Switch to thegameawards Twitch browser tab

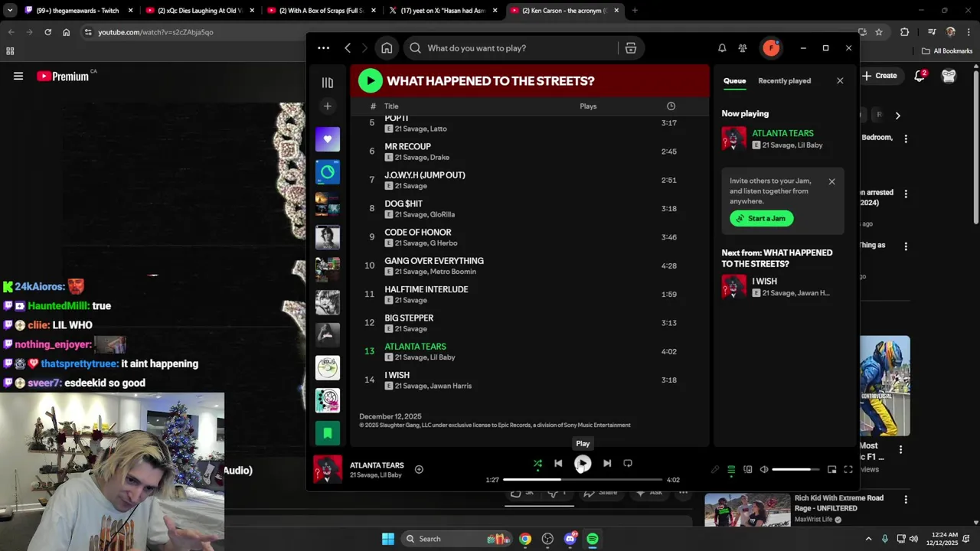tap(79, 11)
